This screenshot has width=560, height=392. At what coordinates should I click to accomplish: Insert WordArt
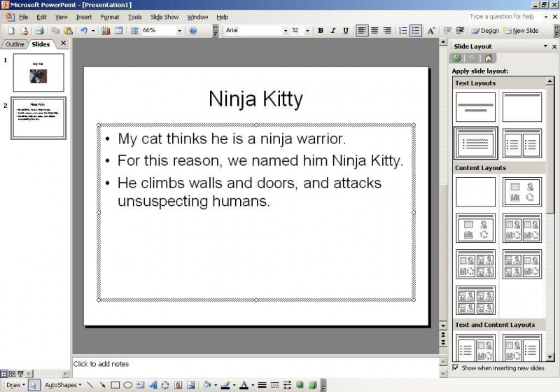pos(153,385)
